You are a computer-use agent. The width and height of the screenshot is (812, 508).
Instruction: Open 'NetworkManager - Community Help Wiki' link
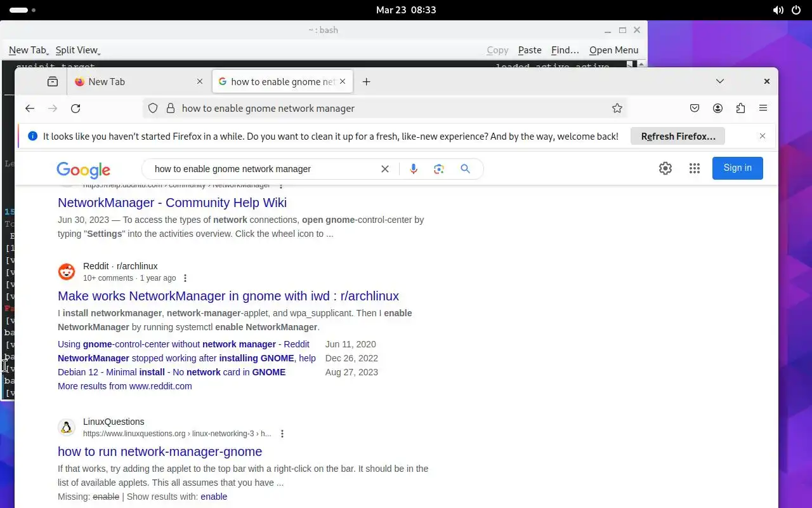point(172,203)
